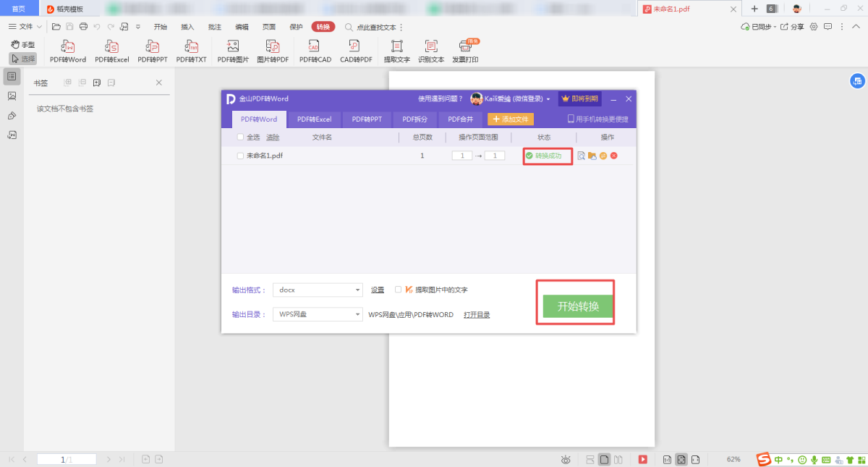This screenshot has height=467, width=868.
Task: Click the PDF转图片 toolbar icon
Action: pos(233,51)
